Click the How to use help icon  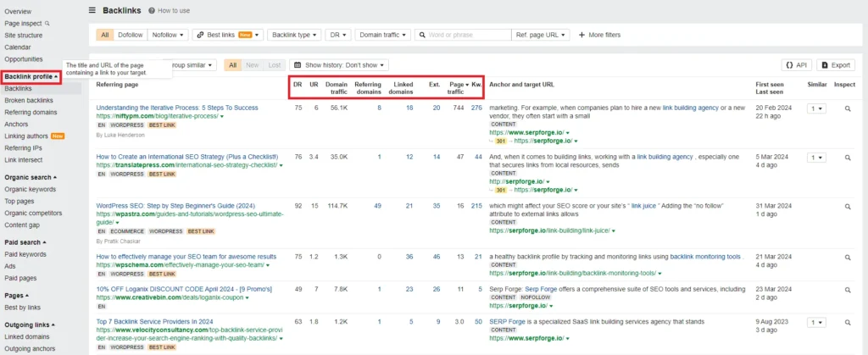tap(152, 10)
